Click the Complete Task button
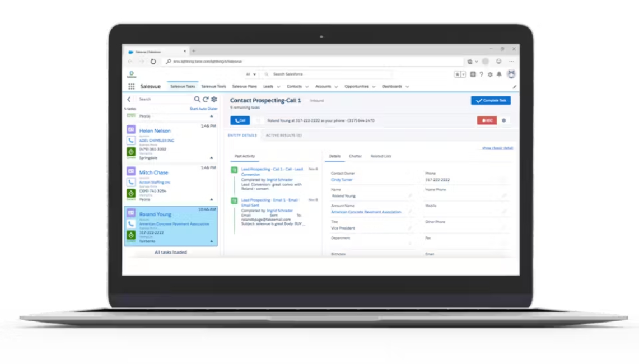 pyautogui.click(x=491, y=100)
